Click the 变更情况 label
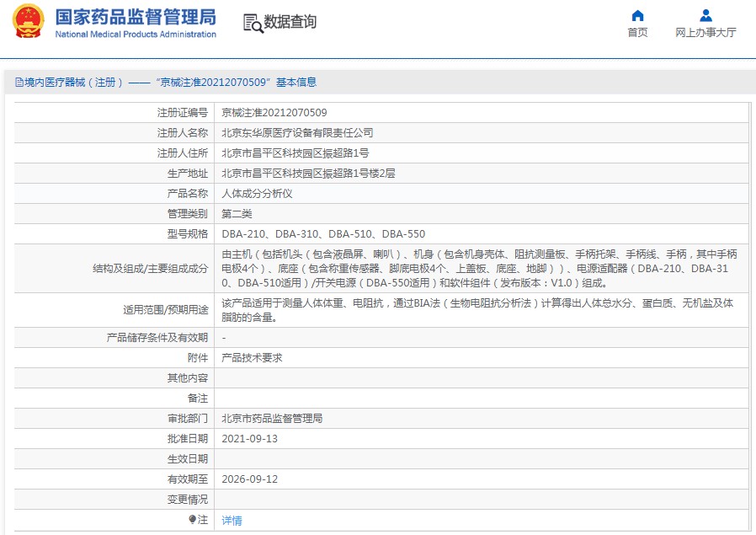 coord(188,500)
